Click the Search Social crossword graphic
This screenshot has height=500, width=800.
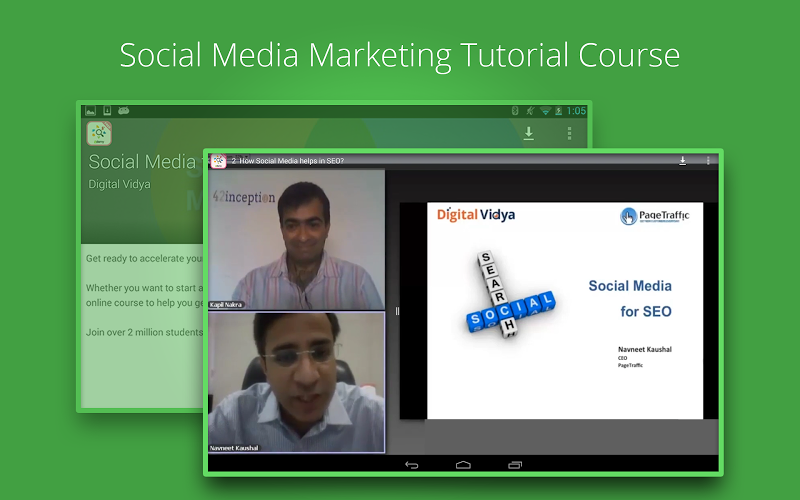click(x=510, y=294)
